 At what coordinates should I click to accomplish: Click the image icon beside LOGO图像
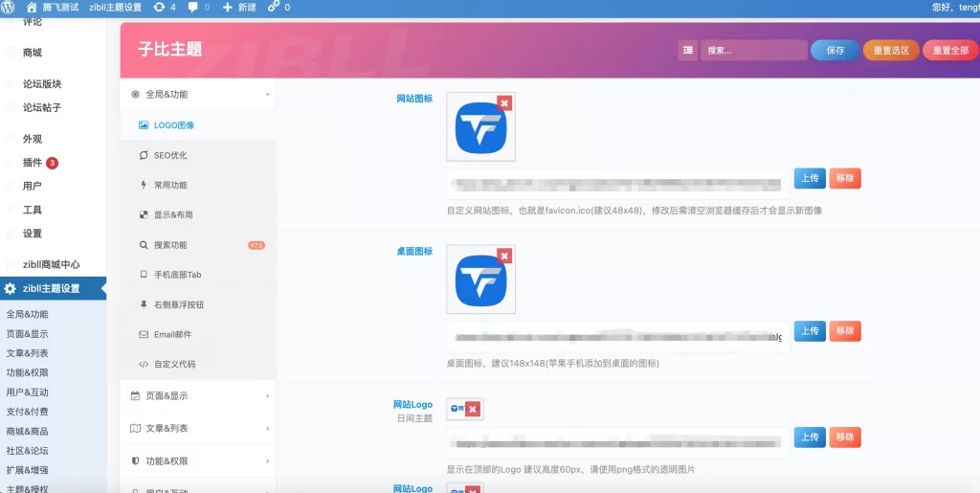coord(144,125)
